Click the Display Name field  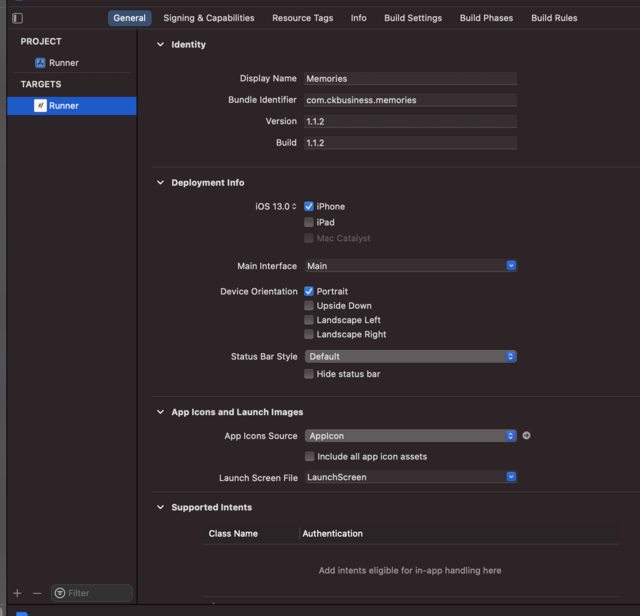tap(410, 79)
